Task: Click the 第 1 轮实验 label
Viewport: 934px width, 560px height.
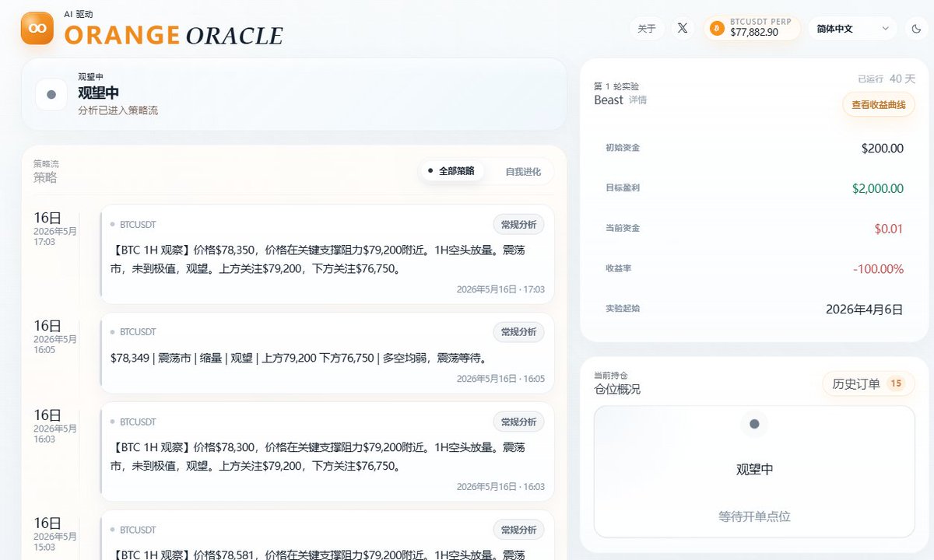Action: [x=616, y=86]
